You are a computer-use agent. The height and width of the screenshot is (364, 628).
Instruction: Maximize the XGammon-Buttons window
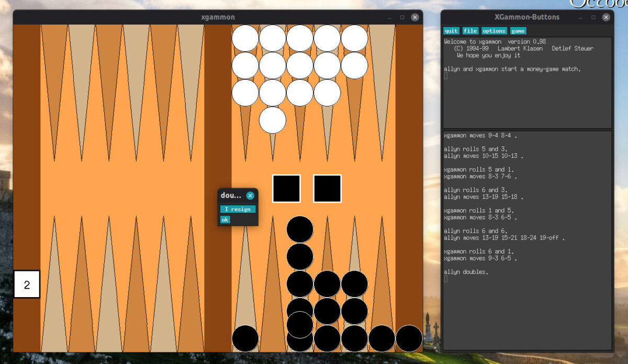(x=593, y=17)
